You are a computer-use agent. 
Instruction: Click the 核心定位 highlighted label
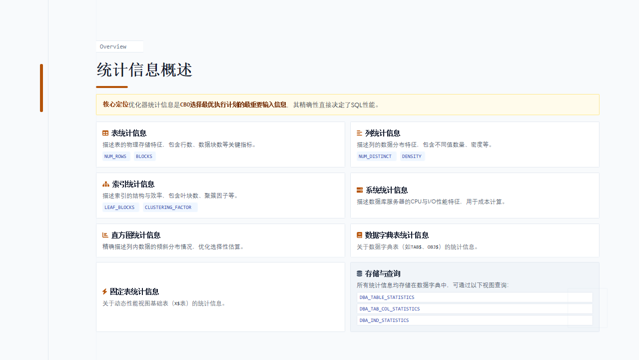click(x=115, y=104)
